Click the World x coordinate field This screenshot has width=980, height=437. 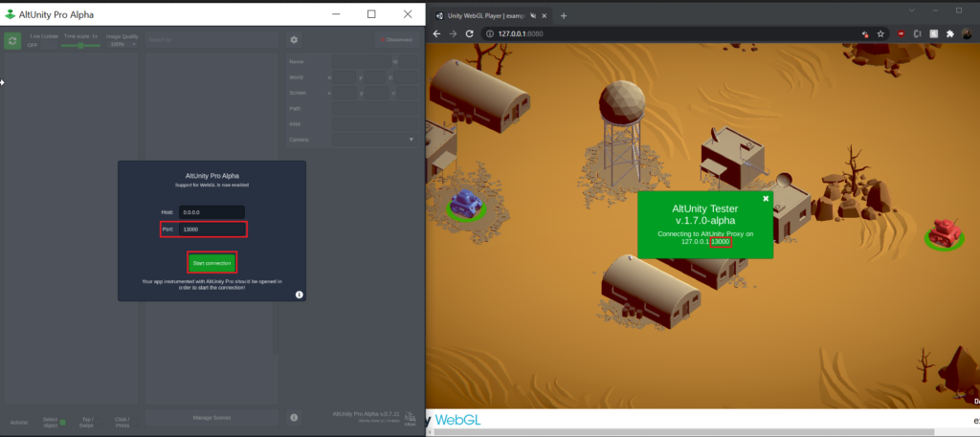345,76
